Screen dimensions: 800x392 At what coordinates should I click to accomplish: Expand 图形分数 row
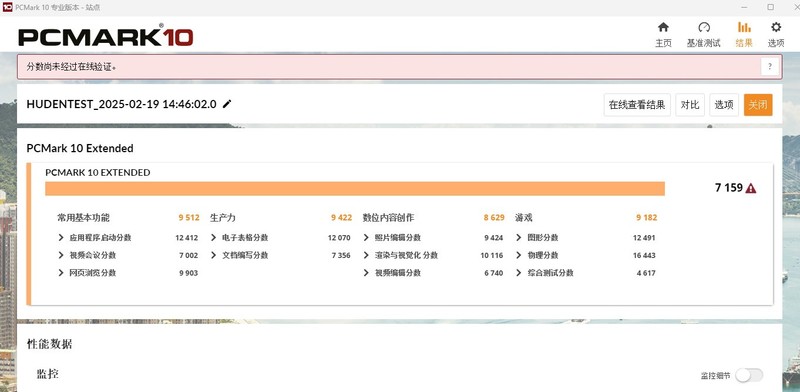tap(518, 237)
